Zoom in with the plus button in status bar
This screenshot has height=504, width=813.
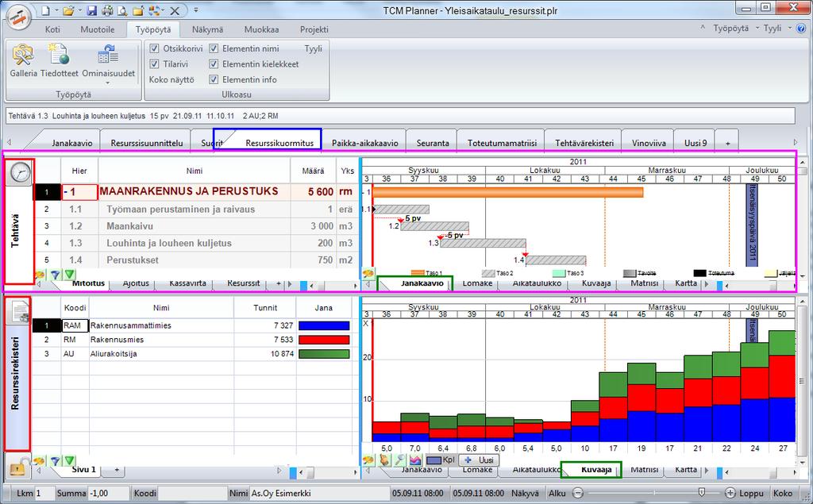730,493
